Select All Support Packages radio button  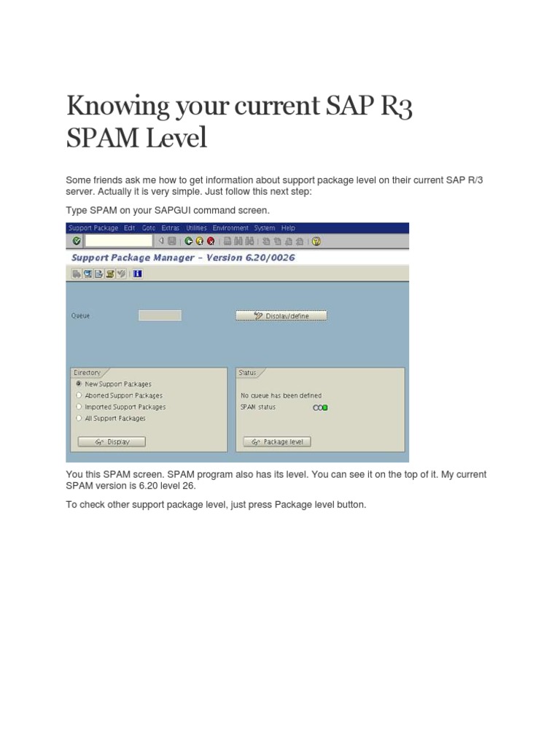pyautogui.click(x=79, y=418)
